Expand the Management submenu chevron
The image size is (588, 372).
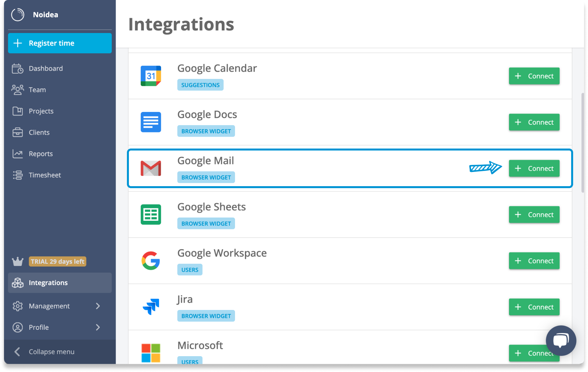98,306
